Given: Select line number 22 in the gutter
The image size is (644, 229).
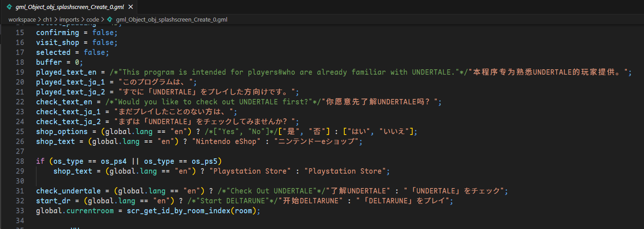Looking at the screenshot, I should click(x=20, y=102).
